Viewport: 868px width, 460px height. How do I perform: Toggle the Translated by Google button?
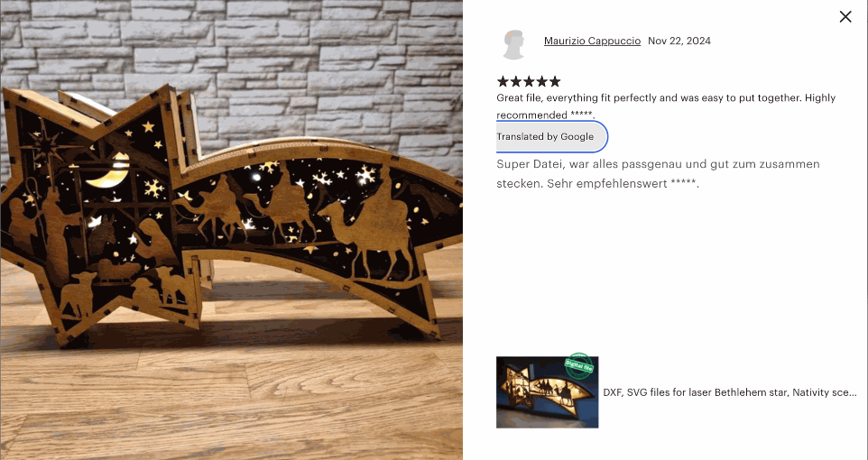coord(551,137)
